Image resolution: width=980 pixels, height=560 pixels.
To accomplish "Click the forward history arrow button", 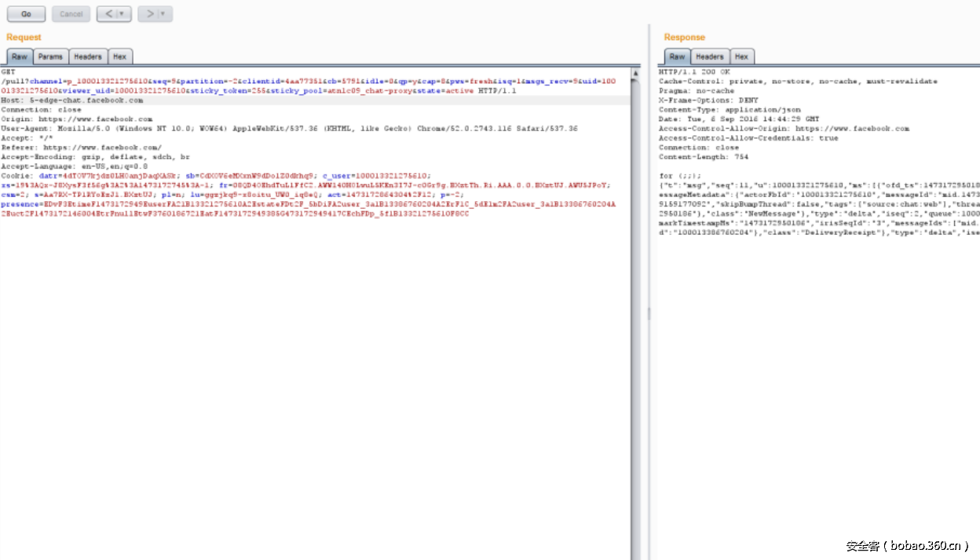I will coord(149,14).
